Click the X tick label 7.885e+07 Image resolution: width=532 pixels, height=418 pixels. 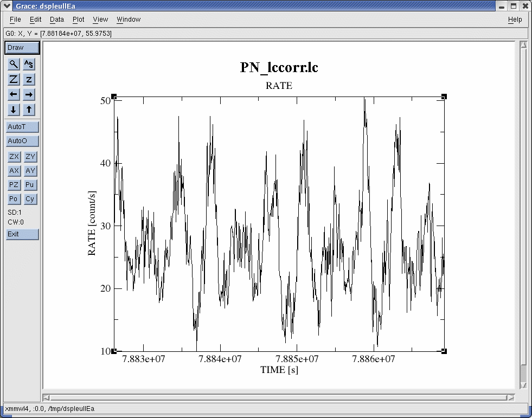(x=297, y=358)
